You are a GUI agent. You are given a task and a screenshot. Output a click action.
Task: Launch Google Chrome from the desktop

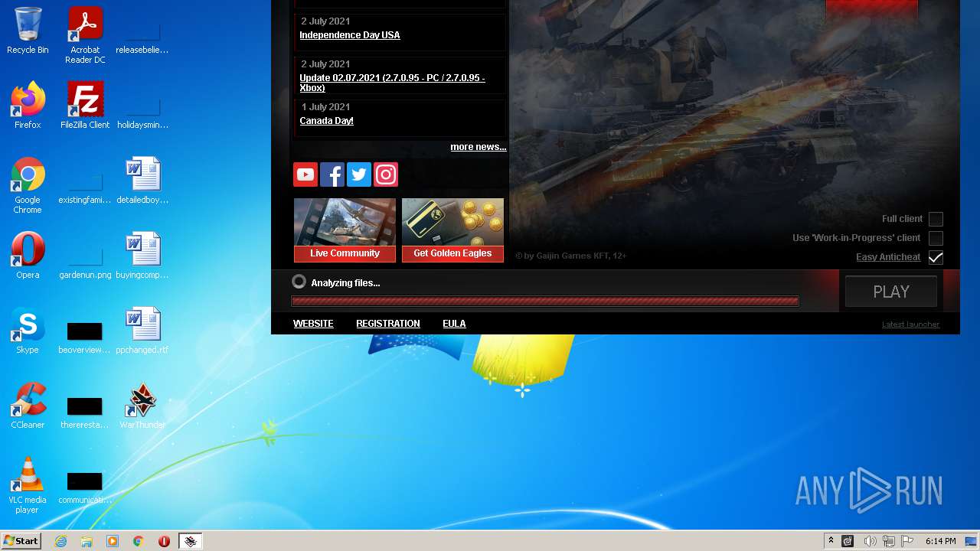point(28,186)
